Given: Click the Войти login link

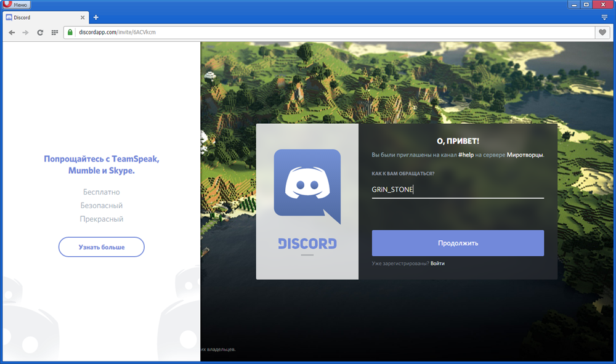Looking at the screenshot, I should click(x=437, y=264).
